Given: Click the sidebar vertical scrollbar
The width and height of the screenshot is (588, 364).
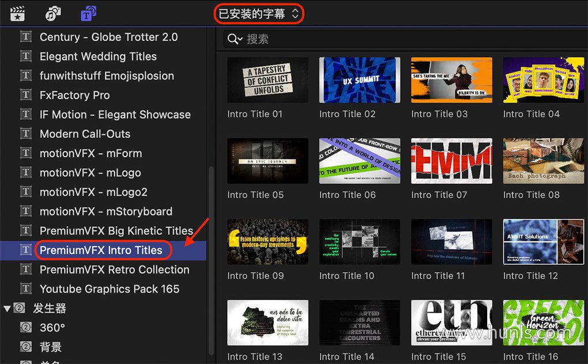Looking at the screenshot, I should point(211,260).
